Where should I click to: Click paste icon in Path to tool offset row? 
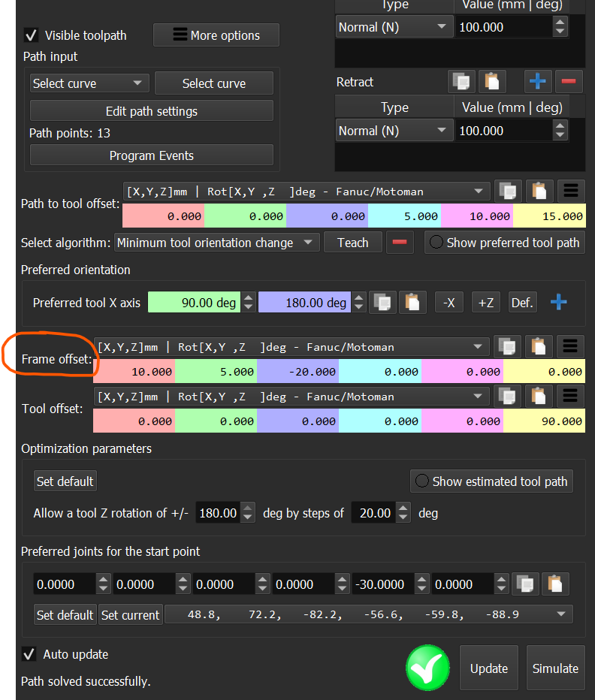click(539, 192)
